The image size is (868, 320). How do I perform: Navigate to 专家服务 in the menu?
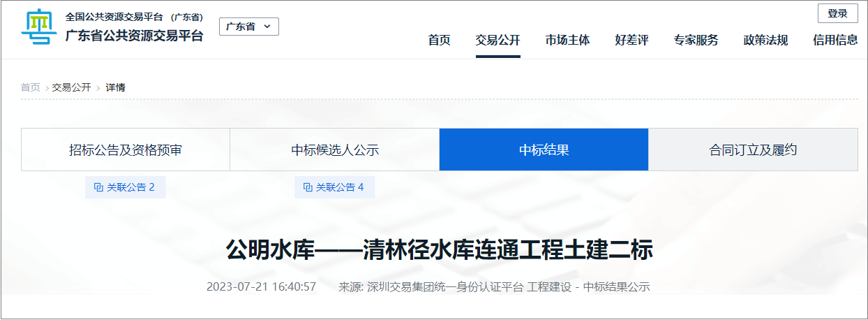(696, 41)
